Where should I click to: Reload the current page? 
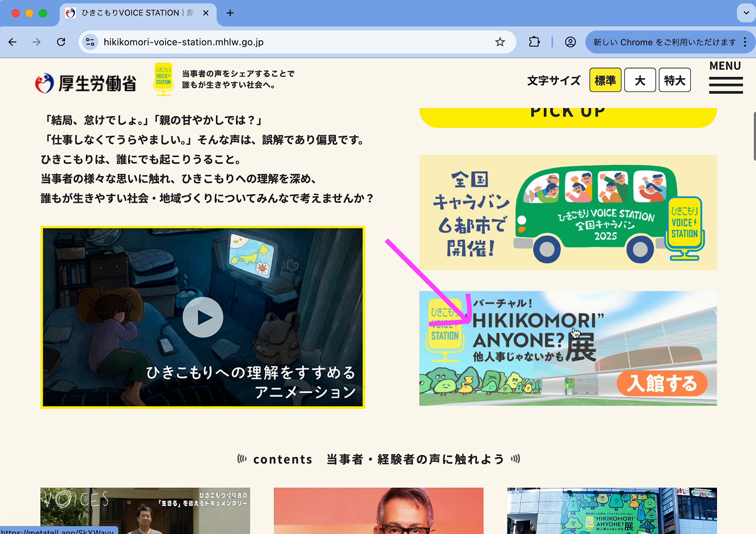coord(61,42)
